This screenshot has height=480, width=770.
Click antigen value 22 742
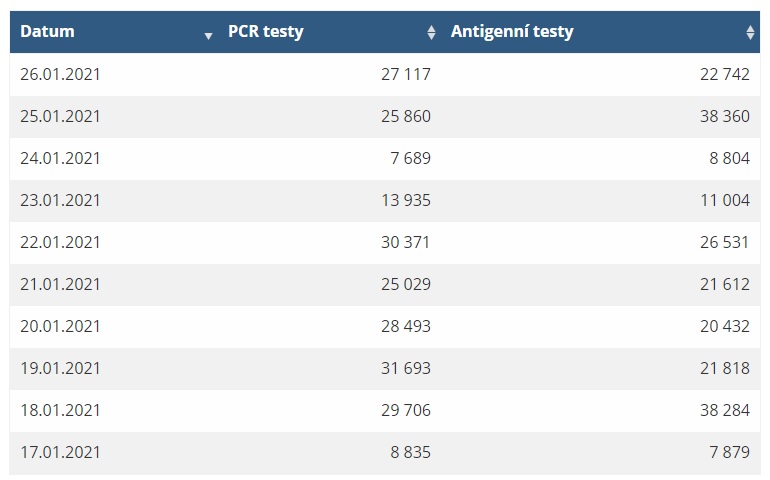[x=725, y=74]
